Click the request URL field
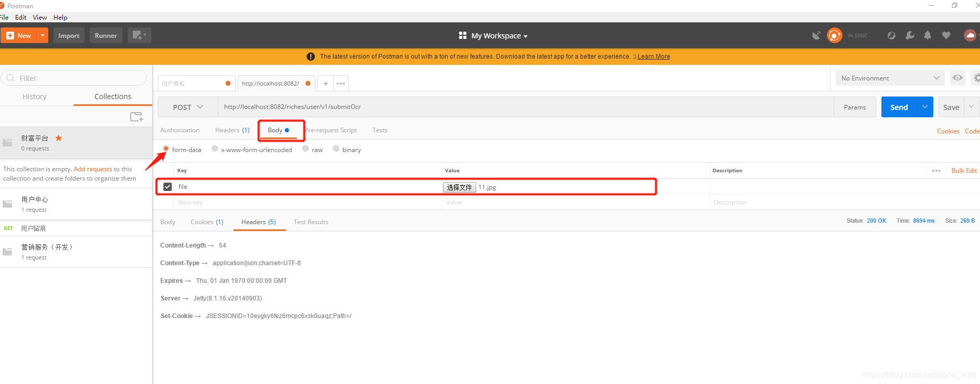 point(526,107)
